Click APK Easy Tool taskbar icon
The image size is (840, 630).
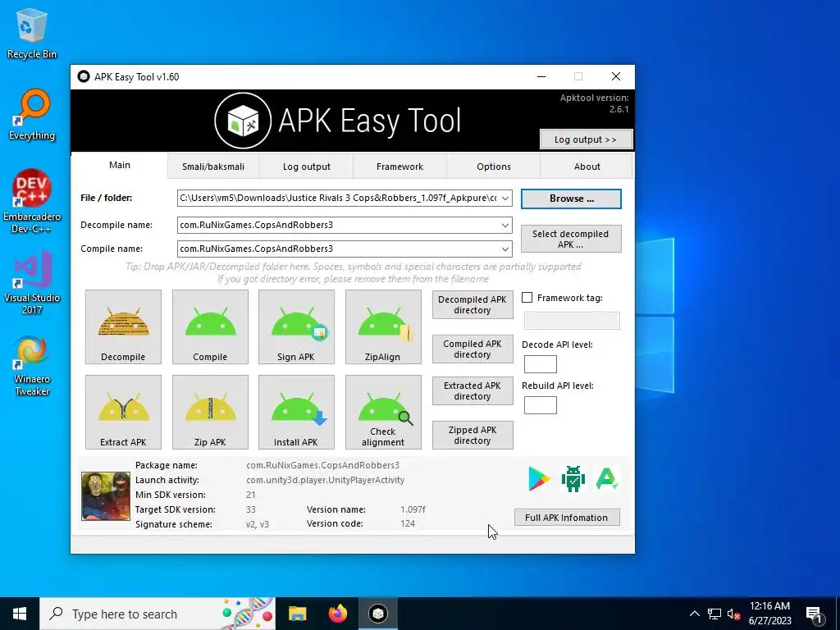tap(378, 614)
